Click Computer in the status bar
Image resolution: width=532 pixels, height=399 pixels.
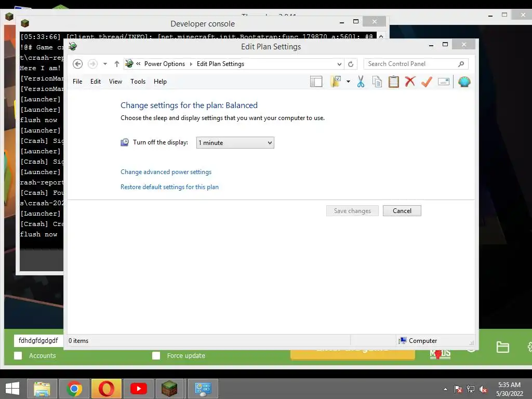pos(418,341)
